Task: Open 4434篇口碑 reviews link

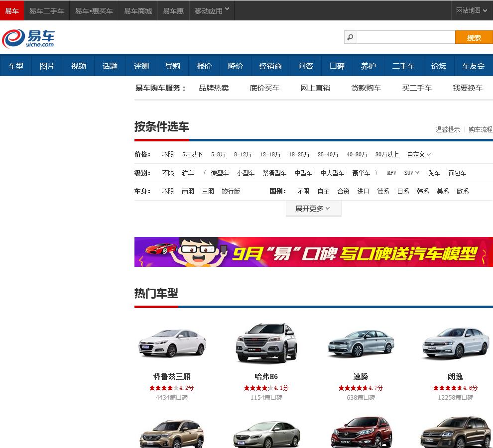Action: [172, 397]
